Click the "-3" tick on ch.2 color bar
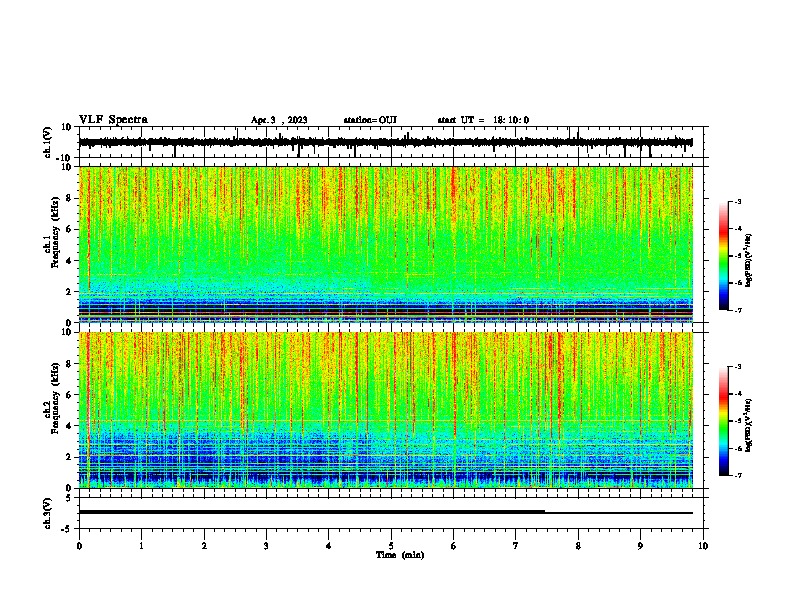 coord(737,367)
